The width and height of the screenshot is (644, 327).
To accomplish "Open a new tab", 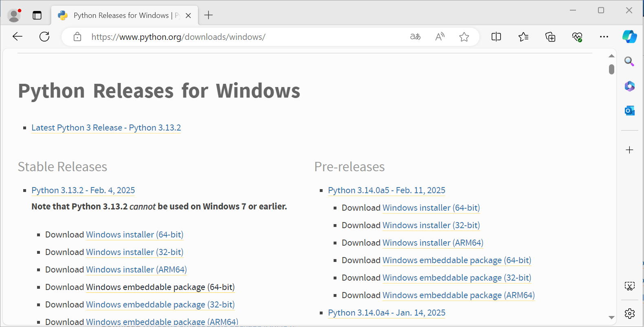I will tap(209, 15).
